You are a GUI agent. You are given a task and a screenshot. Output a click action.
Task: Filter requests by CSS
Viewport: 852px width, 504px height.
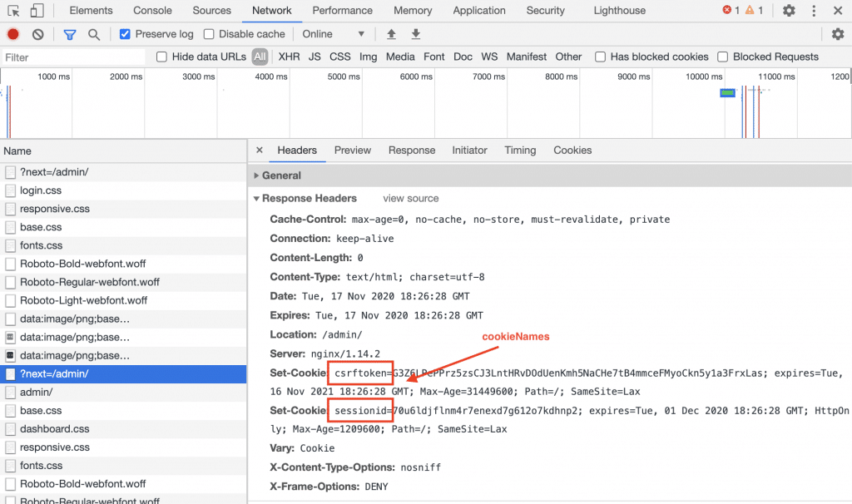point(340,57)
